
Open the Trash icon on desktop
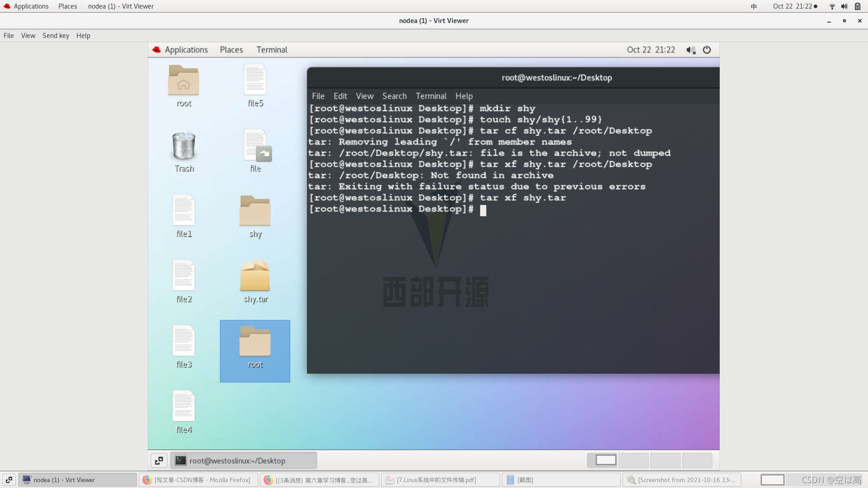point(184,146)
